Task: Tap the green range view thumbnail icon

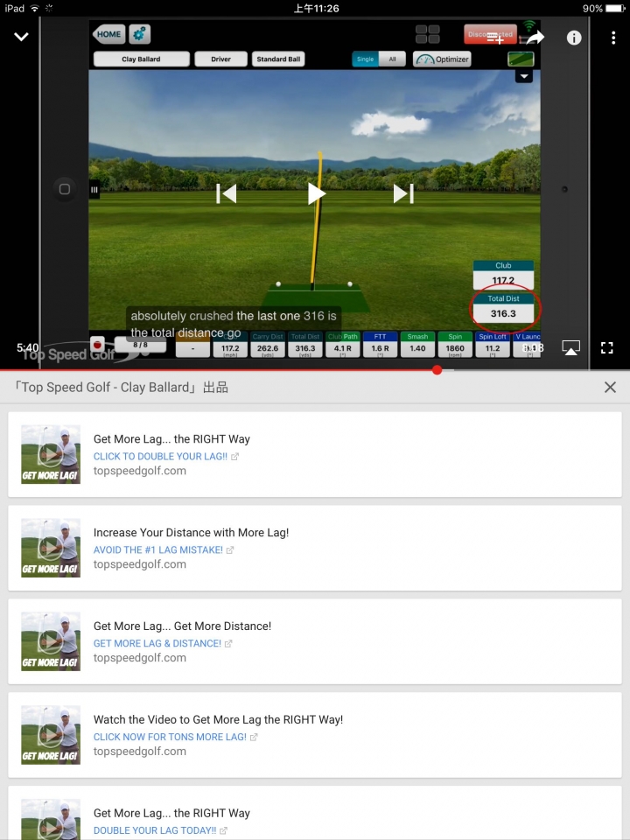Action: [521, 59]
